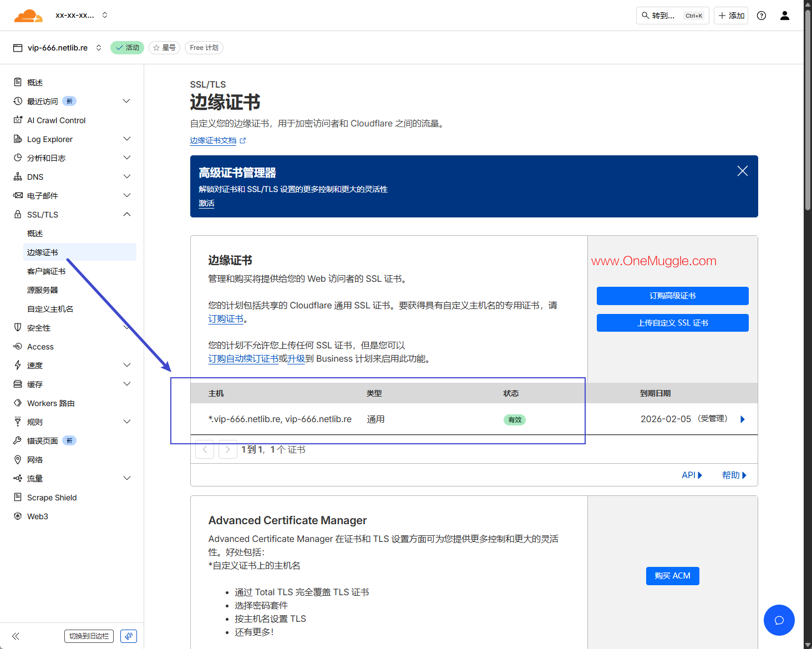Open the chat support bubble

(779, 620)
